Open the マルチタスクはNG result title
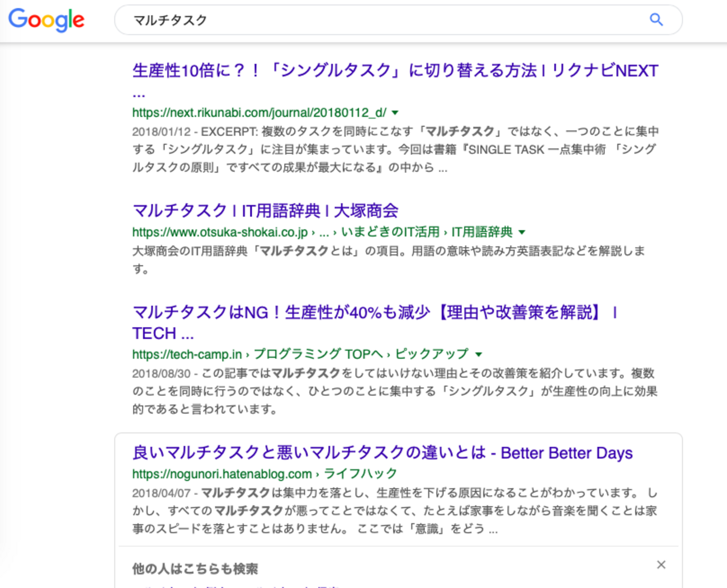This screenshot has width=727, height=588. (375, 323)
